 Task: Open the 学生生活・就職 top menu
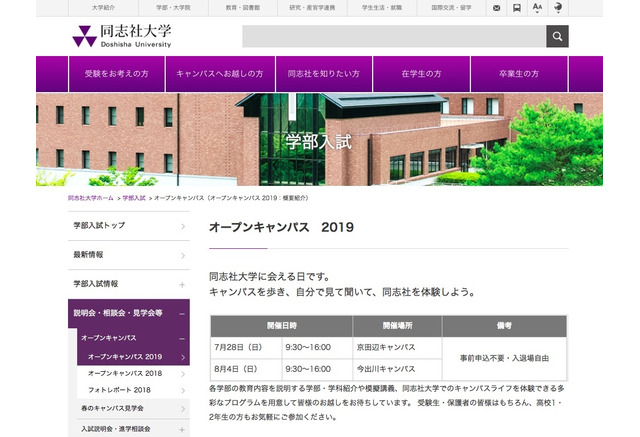point(382,8)
